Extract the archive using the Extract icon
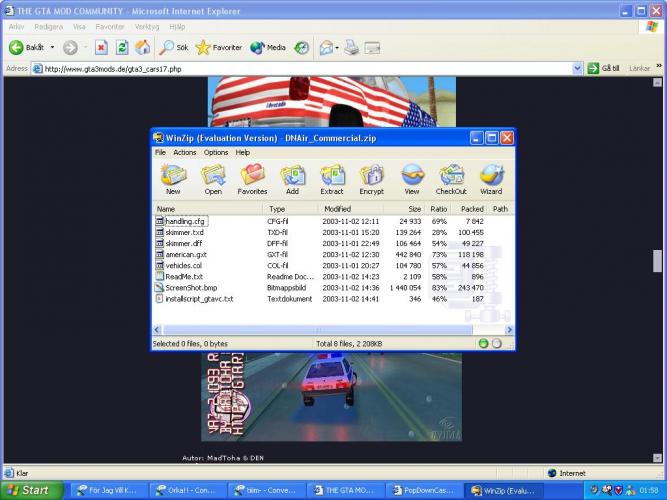Screen dimensions: 667x500 [x=332, y=178]
